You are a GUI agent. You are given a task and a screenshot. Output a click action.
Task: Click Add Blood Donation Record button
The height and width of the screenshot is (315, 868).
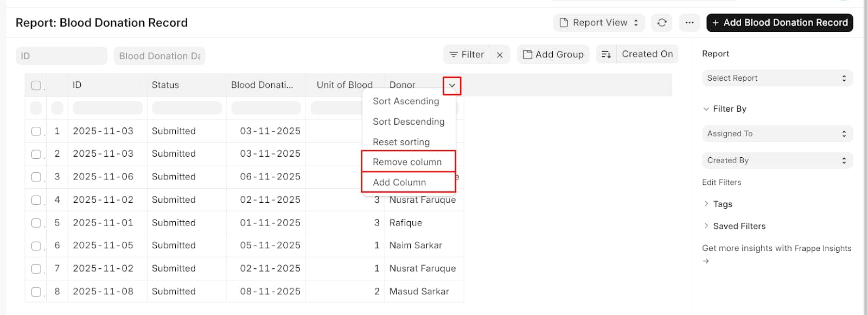click(x=780, y=23)
